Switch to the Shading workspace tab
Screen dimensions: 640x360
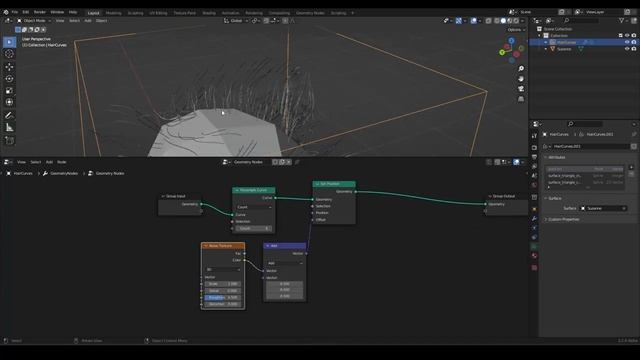point(209,13)
